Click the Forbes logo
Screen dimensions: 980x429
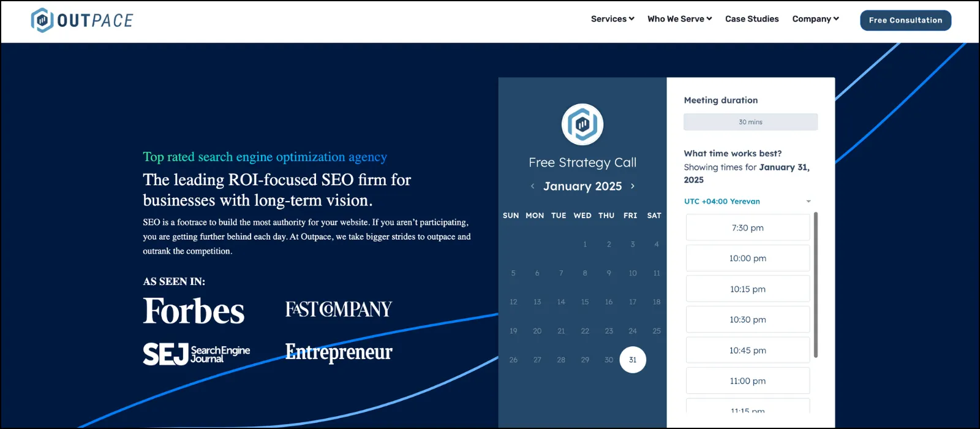click(194, 311)
